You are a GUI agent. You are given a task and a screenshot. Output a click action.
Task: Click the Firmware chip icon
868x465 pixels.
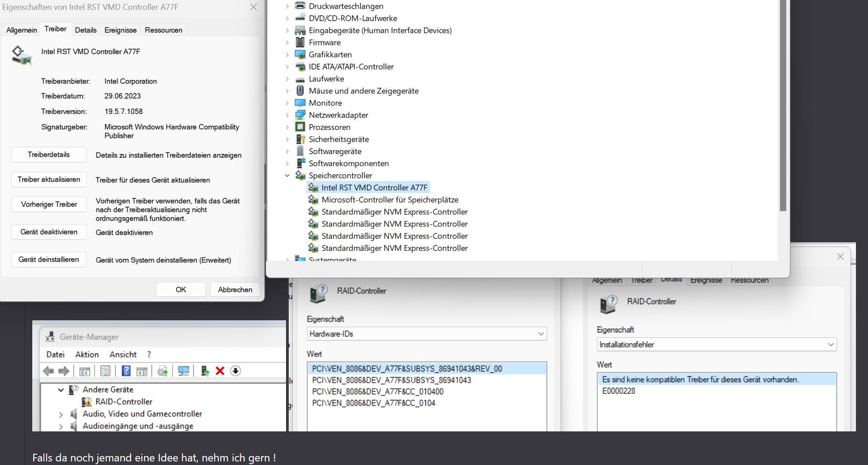tap(300, 42)
